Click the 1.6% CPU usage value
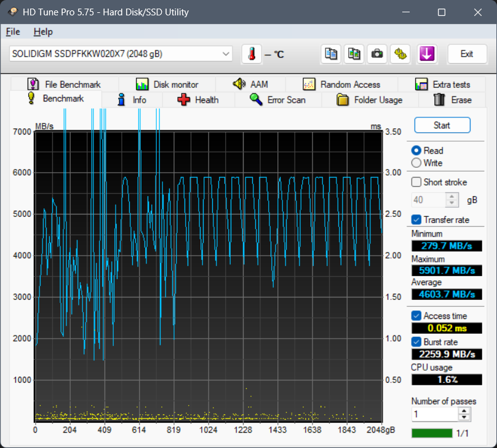Screen dimensions: 497x448 [447, 379]
